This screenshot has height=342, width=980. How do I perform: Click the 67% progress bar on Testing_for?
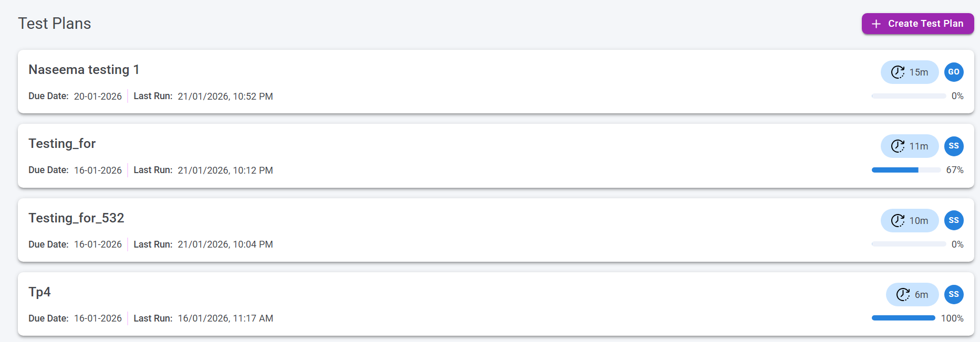tap(906, 170)
